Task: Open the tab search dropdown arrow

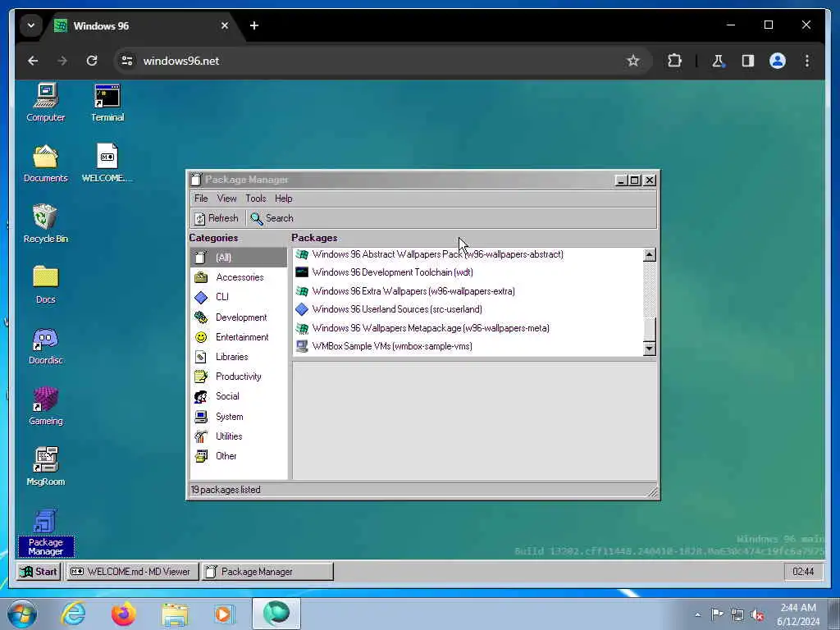Action: click(x=31, y=25)
